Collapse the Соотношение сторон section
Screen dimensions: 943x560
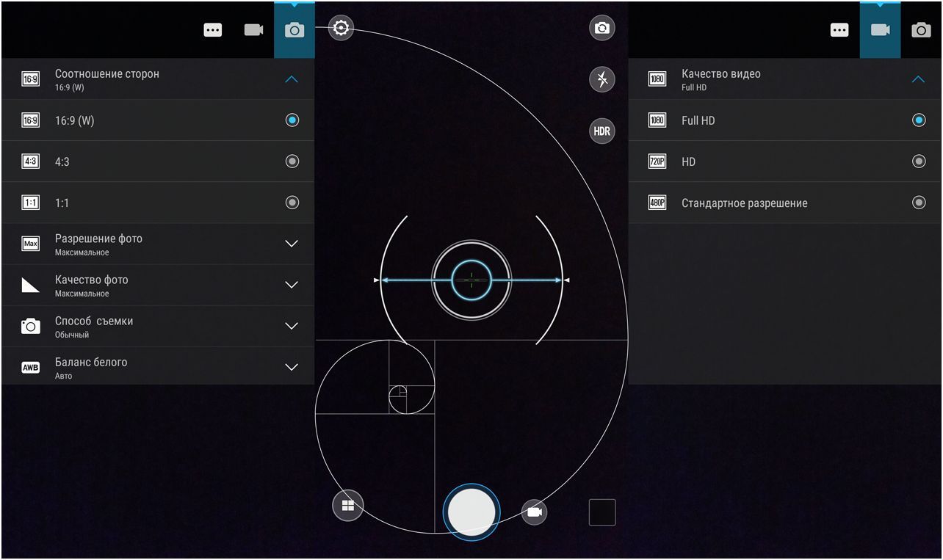click(x=292, y=79)
